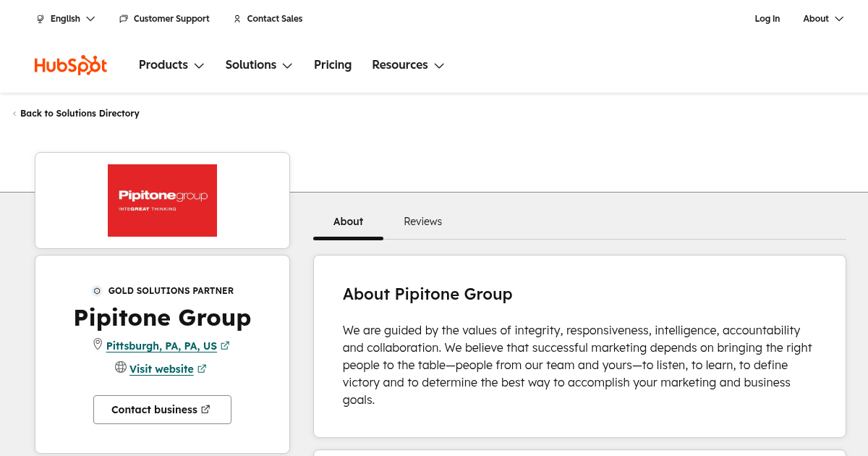
Task: Select the About tab
Action: 348,221
